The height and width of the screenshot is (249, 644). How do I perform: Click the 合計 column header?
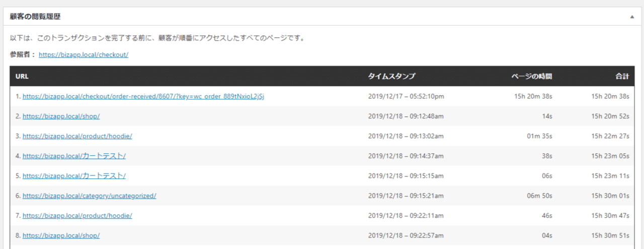pyautogui.click(x=622, y=76)
